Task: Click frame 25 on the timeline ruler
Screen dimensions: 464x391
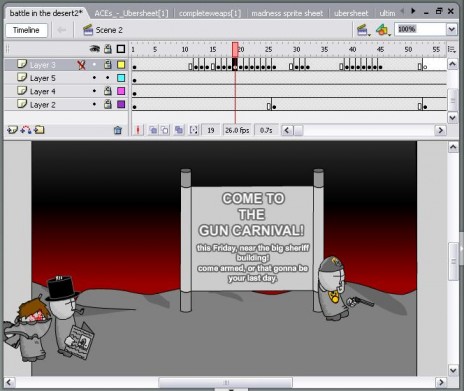Action: pos(268,49)
